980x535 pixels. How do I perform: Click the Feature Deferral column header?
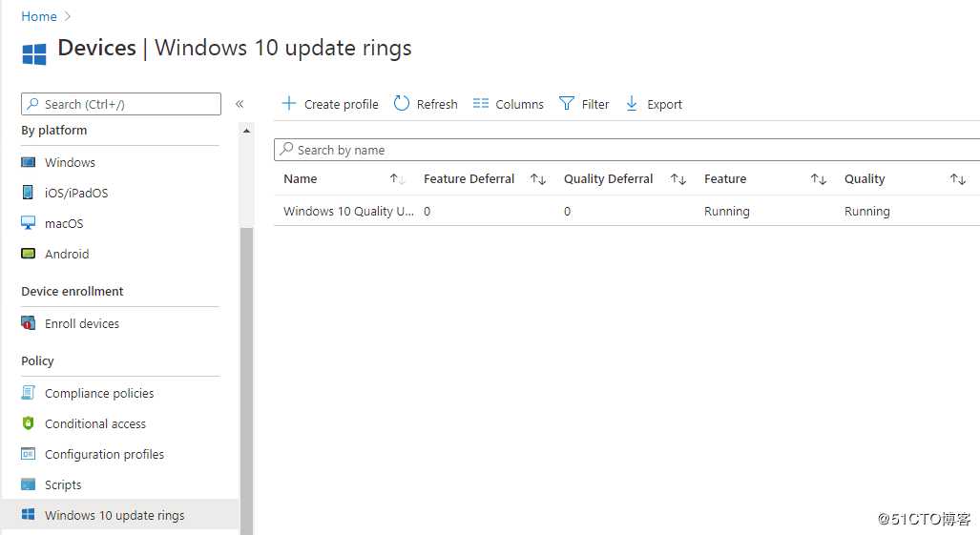click(x=469, y=179)
